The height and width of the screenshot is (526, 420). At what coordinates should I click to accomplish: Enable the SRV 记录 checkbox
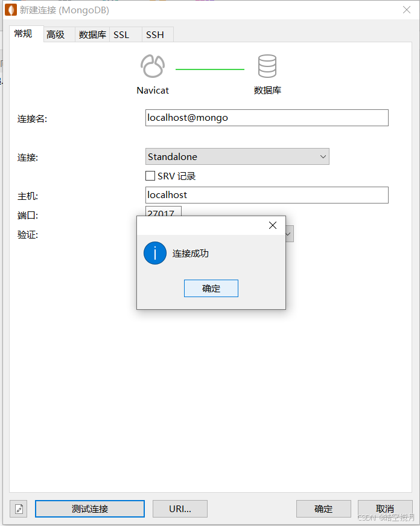pyautogui.click(x=150, y=176)
